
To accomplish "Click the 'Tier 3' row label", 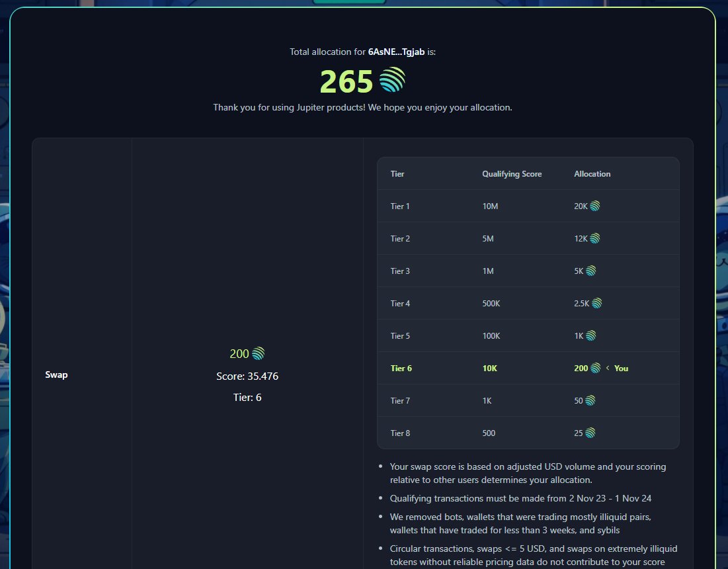I will (400, 271).
